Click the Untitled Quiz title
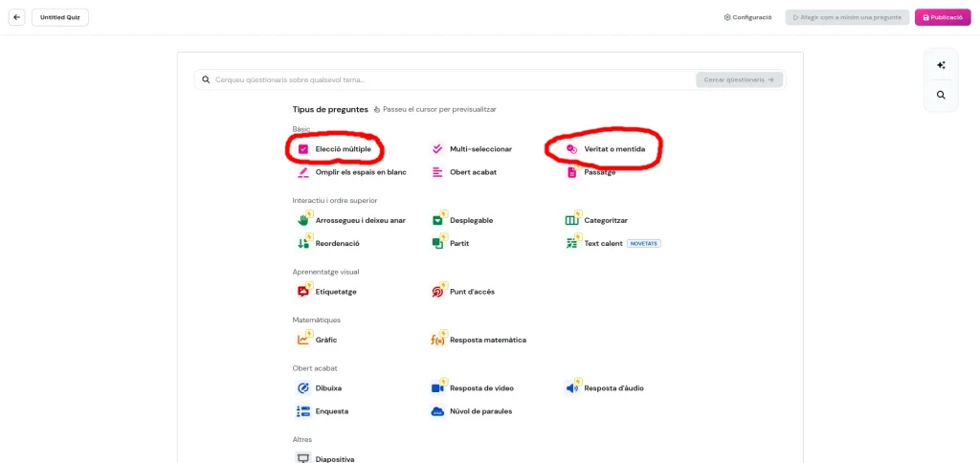 pos(60,17)
